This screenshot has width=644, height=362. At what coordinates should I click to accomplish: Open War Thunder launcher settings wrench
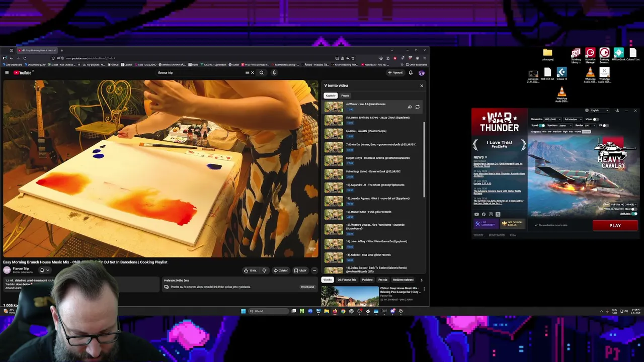617,111
